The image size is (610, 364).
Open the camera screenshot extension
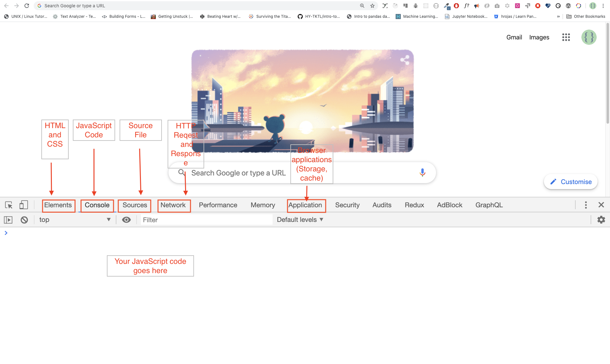pyautogui.click(x=497, y=6)
